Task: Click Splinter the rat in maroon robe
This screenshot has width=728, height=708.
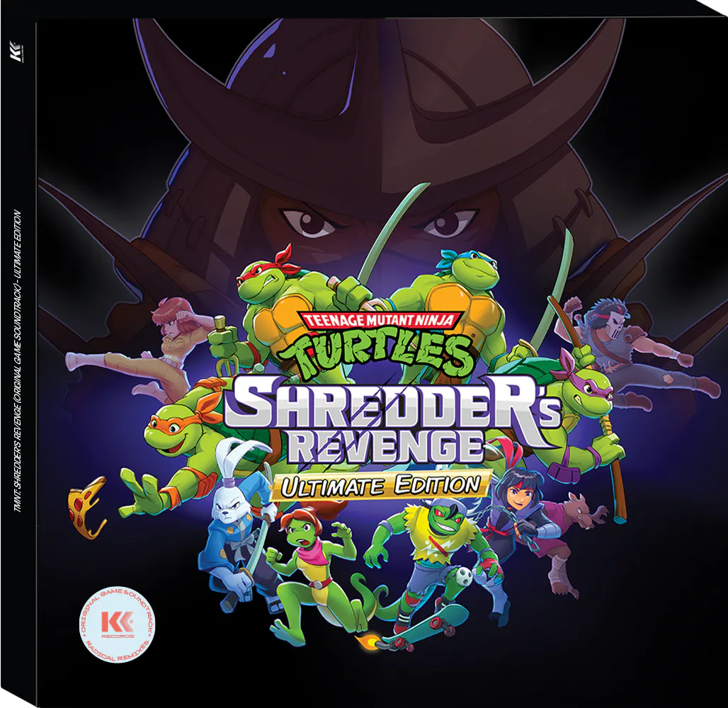Action: pos(569,543)
